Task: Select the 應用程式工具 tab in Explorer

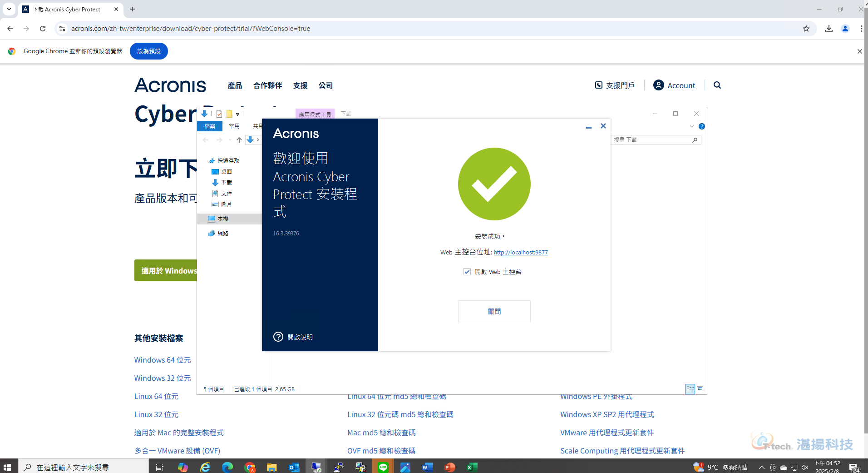Action: (x=315, y=114)
